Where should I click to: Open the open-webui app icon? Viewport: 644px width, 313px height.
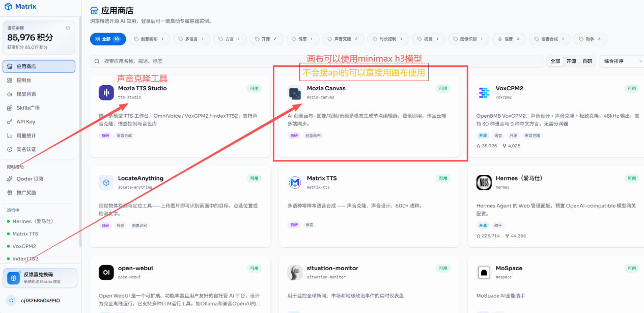(x=106, y=272)
